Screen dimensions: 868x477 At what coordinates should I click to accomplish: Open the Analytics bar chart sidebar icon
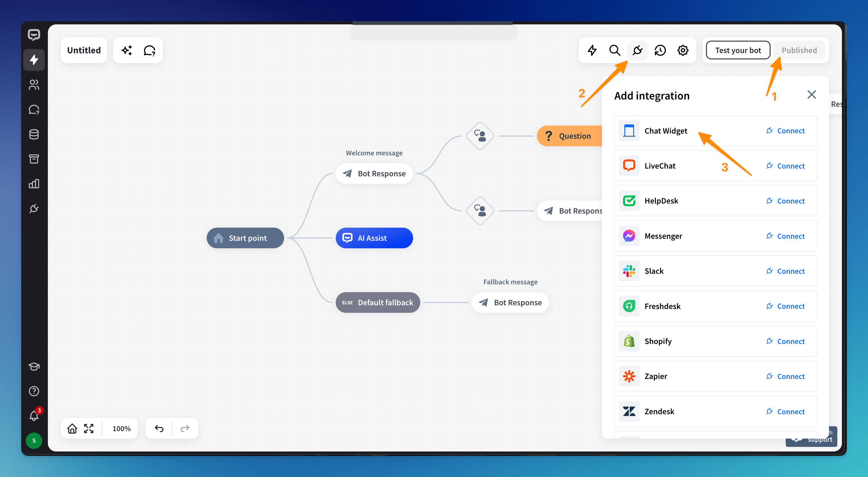pos(34,184)
